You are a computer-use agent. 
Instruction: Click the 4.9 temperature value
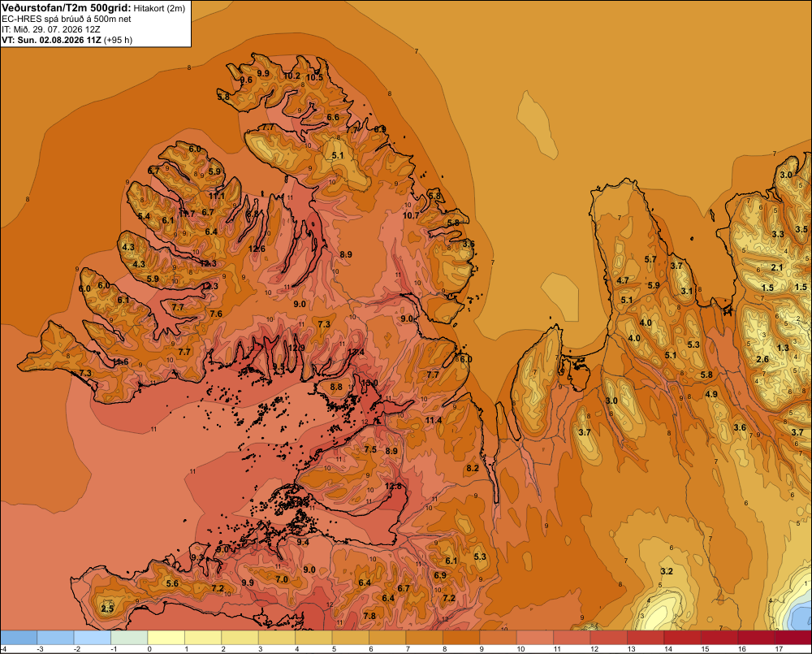point(711,394)
